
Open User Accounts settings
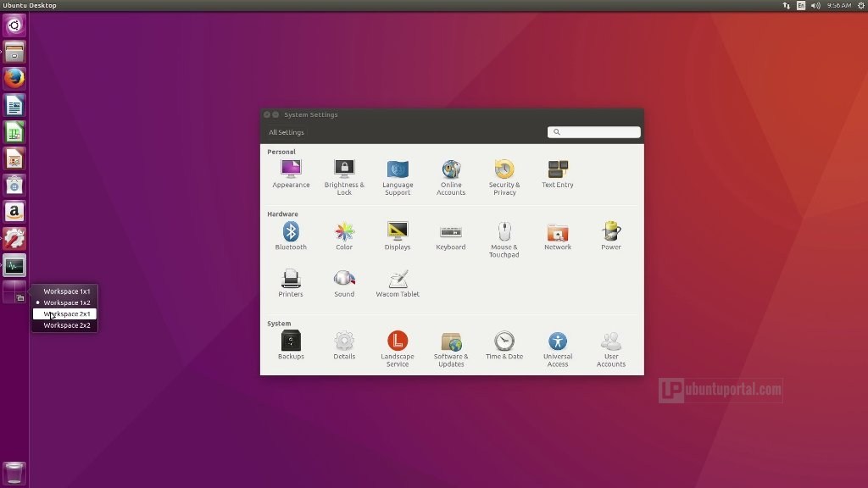point(611,348)
